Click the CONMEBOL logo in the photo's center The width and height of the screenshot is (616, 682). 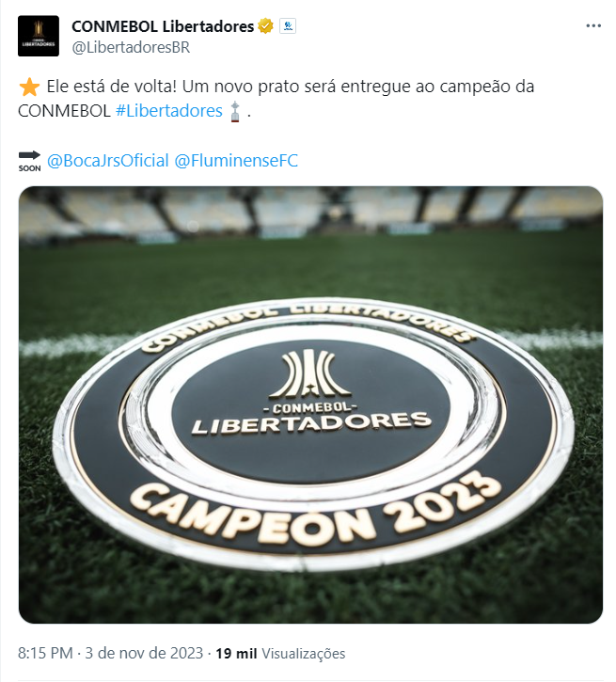click(310, 393)
